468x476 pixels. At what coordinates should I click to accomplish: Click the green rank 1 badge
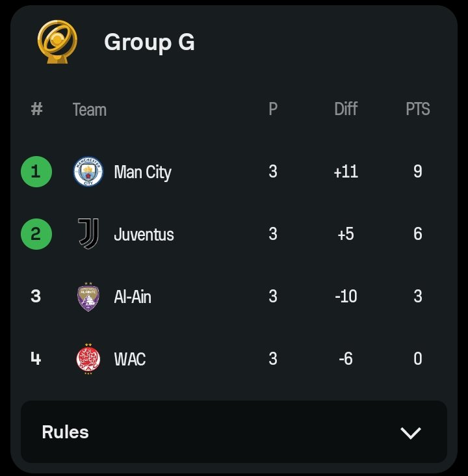[36, 172]
